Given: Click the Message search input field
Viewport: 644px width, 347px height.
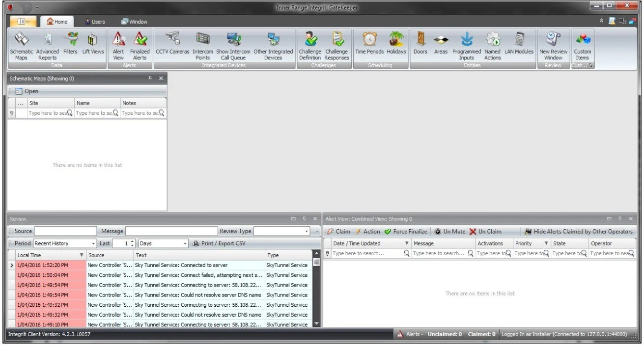Looking at the screenshot, I should (172, 231).
